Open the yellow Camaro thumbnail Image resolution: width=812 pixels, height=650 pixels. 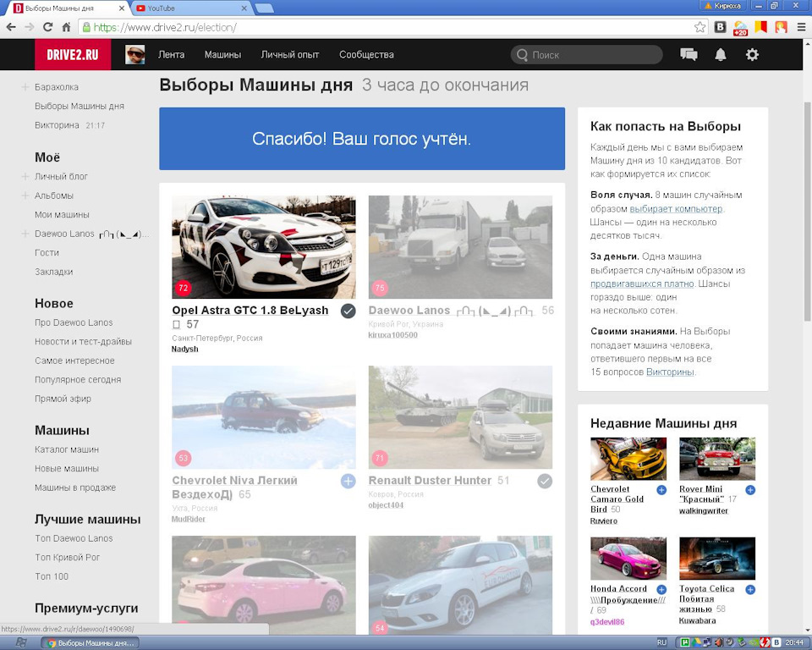tap(628, 459)
